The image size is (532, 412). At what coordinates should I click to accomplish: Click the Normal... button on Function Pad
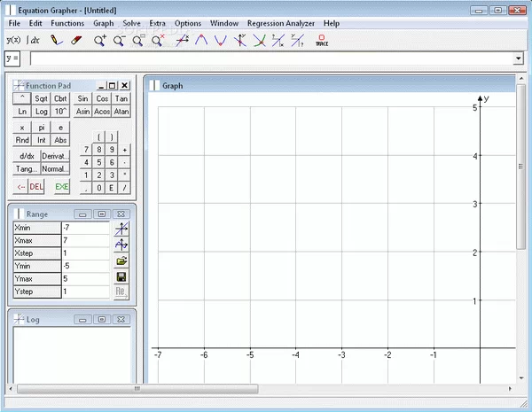pyautogui.click(x=55, y=168)
